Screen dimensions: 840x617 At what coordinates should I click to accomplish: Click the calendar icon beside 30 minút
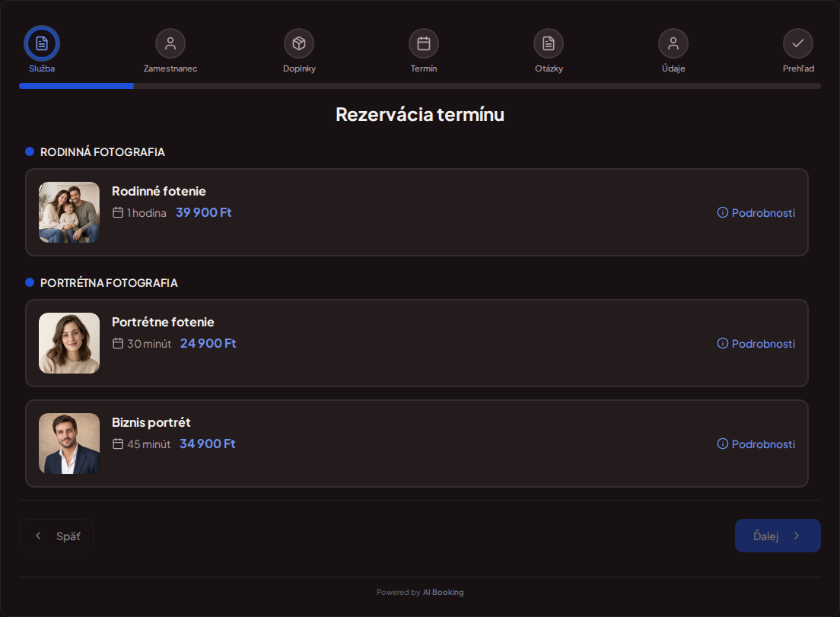(x=118, y=343)
